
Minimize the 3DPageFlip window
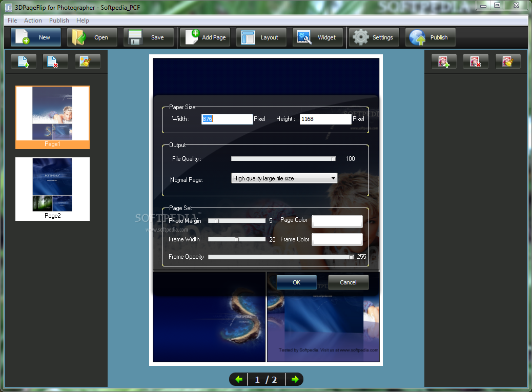point(483,6)
